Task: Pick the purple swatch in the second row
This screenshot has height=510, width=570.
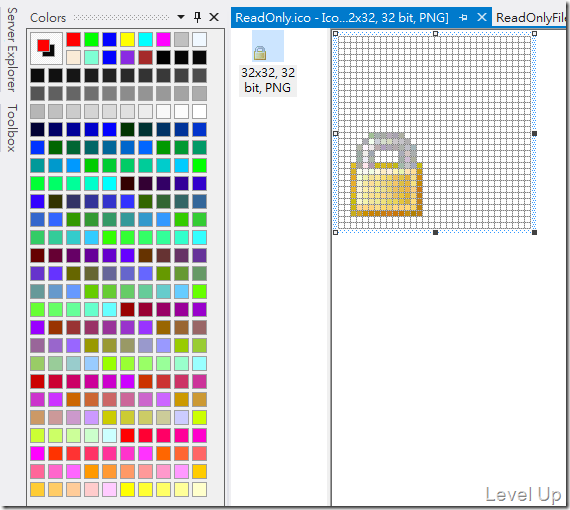Action: point(127,57)
